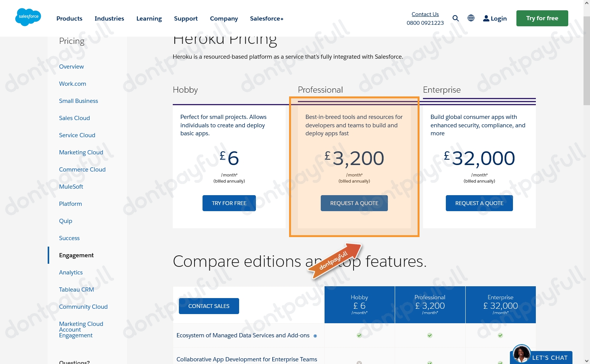590x364 pixels.
Task: Open MuleSoft pricing link
Action: coord(71,186)
